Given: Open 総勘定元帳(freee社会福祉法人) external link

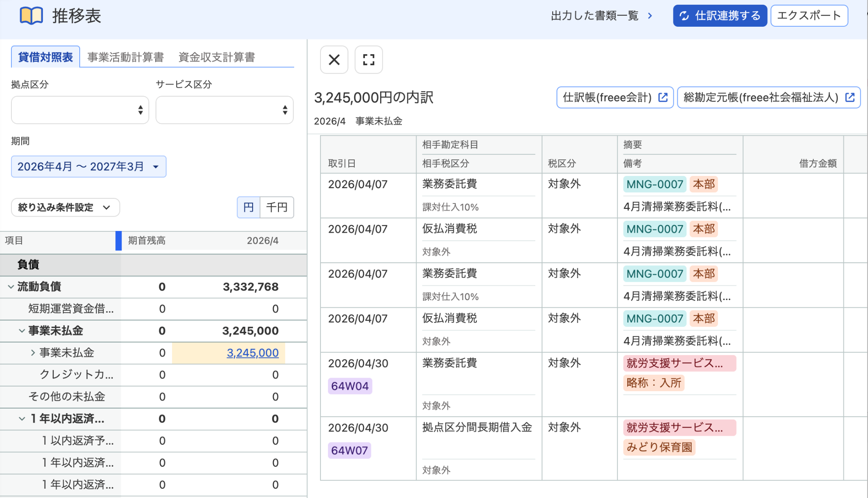Looking at the screenshot, I should 769,97.
